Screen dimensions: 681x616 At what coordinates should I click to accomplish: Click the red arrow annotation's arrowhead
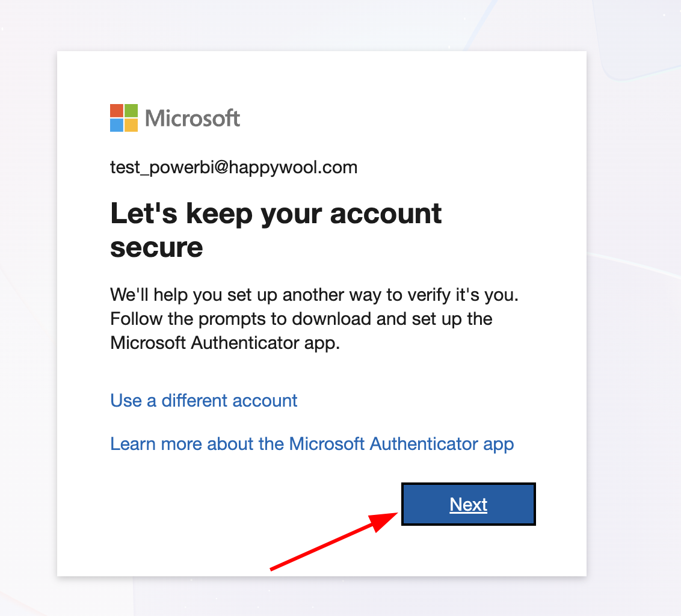(383, 521)
